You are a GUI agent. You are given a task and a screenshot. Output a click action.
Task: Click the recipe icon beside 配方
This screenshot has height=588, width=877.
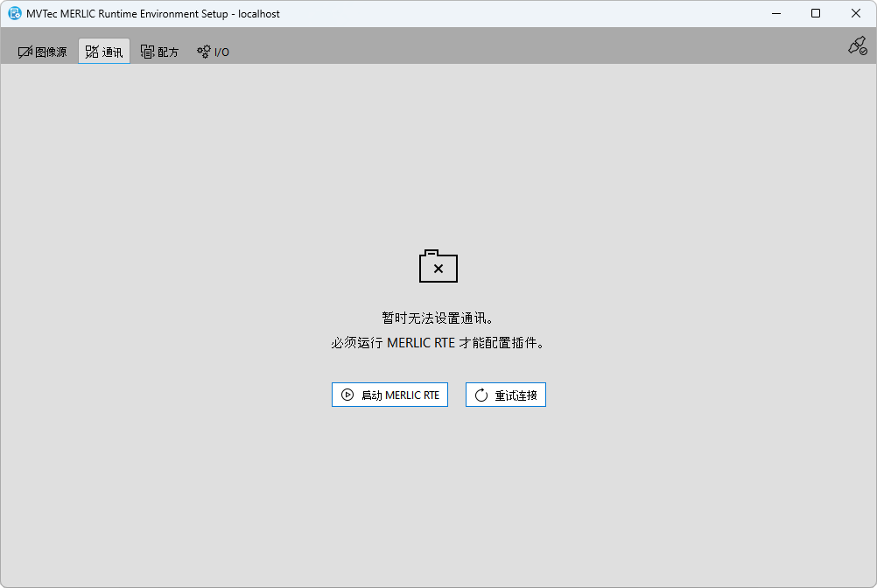(x=147, y=52)
